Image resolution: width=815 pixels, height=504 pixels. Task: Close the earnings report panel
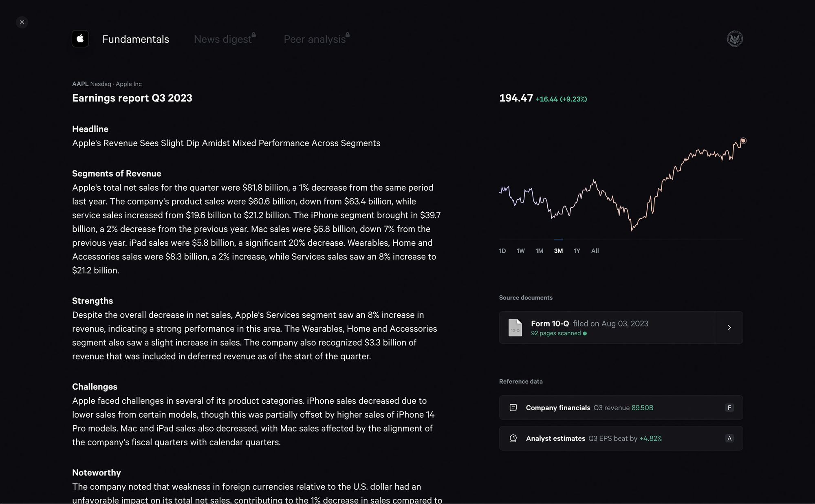tap(22, 22)
